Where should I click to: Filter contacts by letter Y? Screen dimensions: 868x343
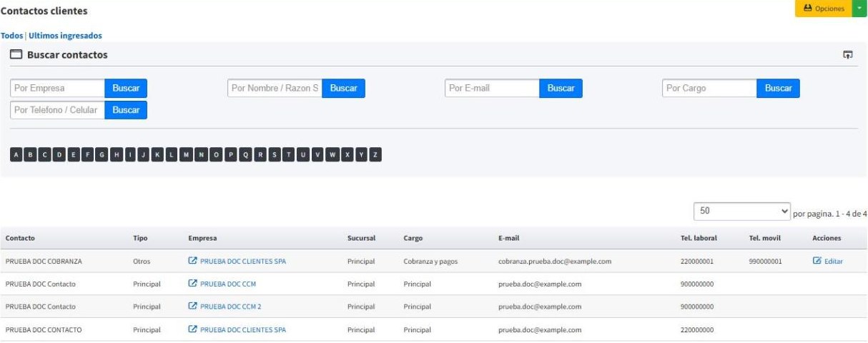[362, 154]
